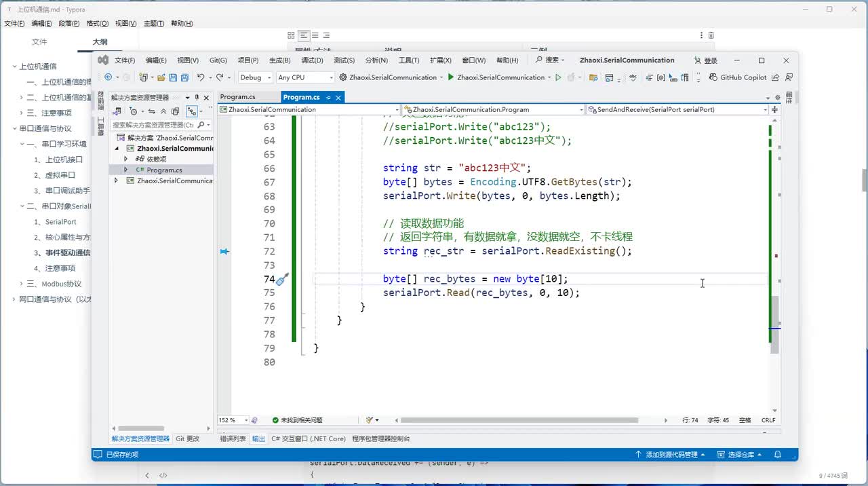Click the notifications bell in status bar
This screenshot has height=486, width=868.
tap(778, 455)
